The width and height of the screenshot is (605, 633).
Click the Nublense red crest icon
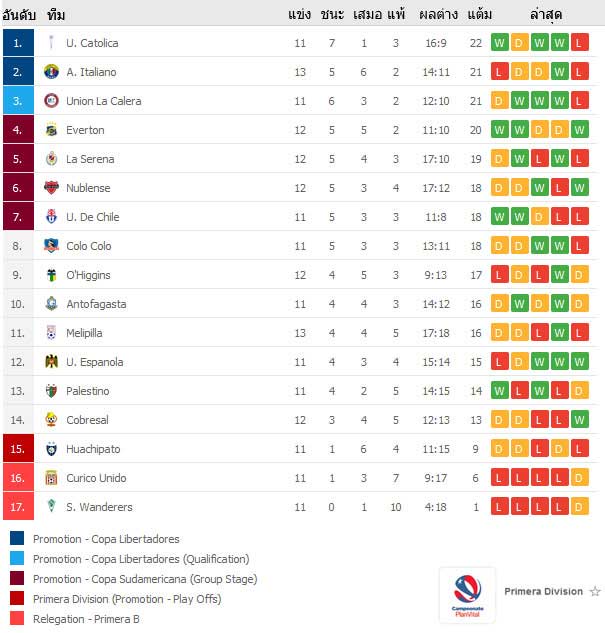pyautogui.click(x=51, y=188)
